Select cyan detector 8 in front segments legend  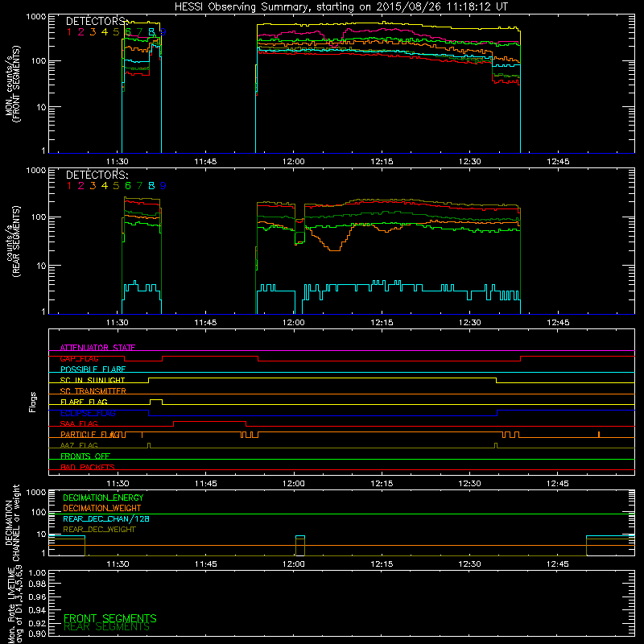click(x=151, y=31)
